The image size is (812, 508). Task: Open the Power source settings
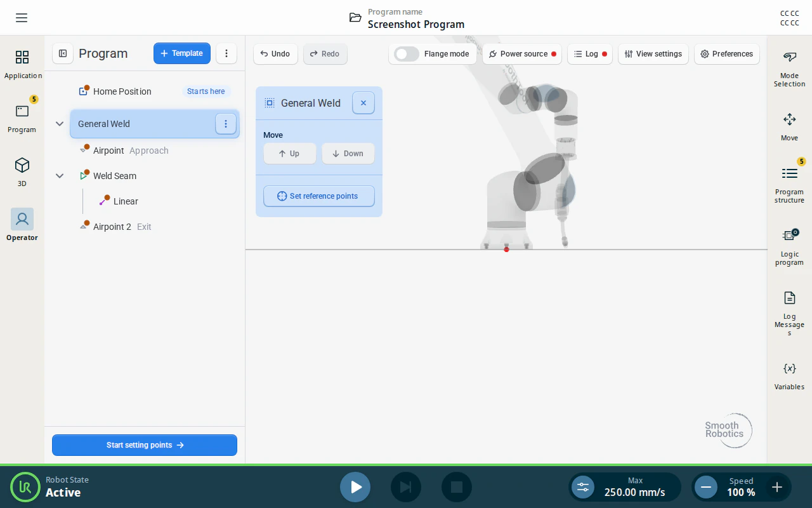point(522,54)
